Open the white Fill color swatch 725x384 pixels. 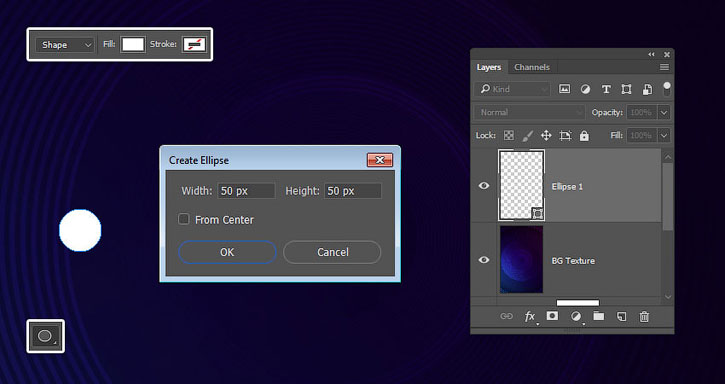pyautogui.click(x=133, y=44)
